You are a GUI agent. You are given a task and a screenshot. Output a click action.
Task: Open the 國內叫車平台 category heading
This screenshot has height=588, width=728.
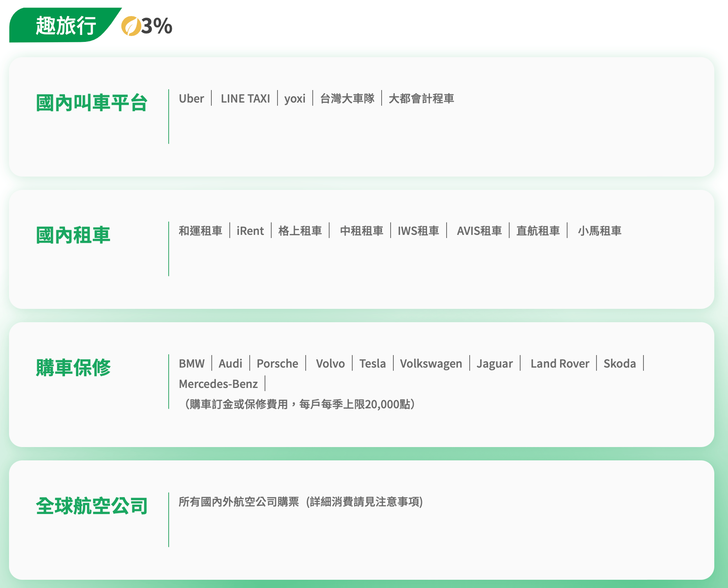pos(92,103)
